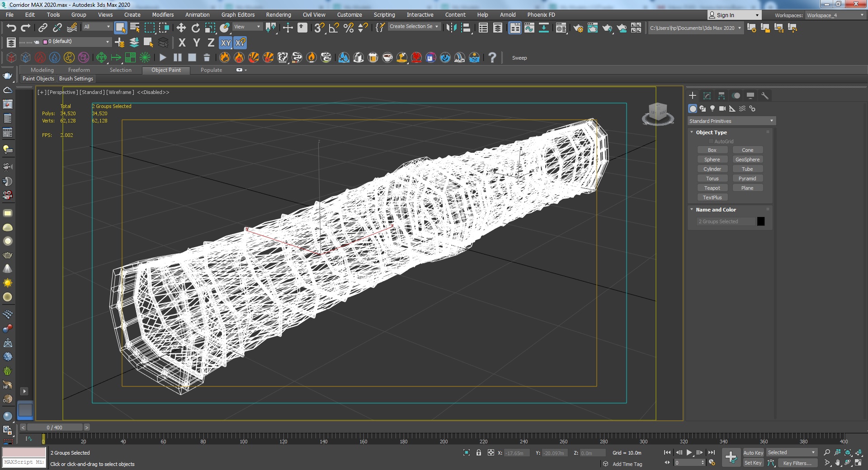This screenshot has height=470, width=868.
Task: Open Key Filters dialog
Action: pos(797,463)
